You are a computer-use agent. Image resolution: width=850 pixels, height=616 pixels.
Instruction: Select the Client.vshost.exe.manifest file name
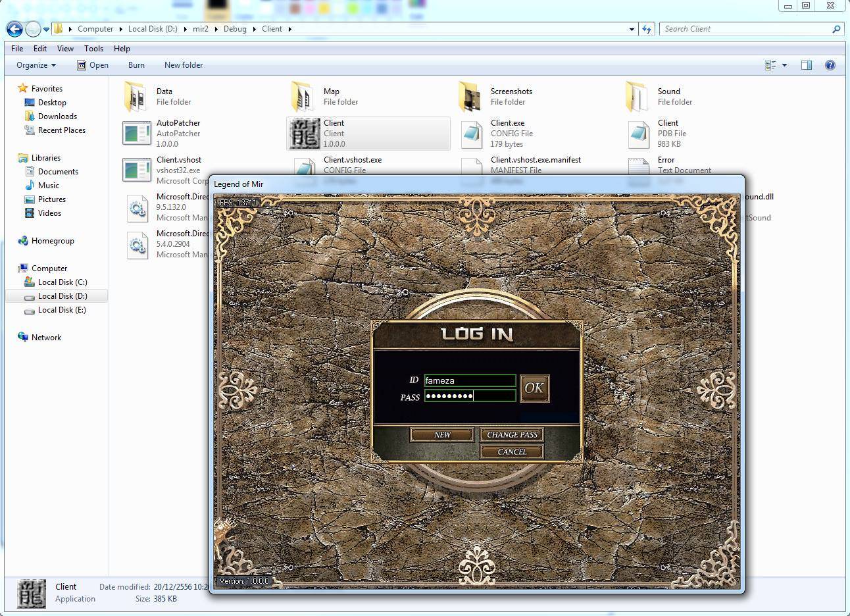coord(536,160)
